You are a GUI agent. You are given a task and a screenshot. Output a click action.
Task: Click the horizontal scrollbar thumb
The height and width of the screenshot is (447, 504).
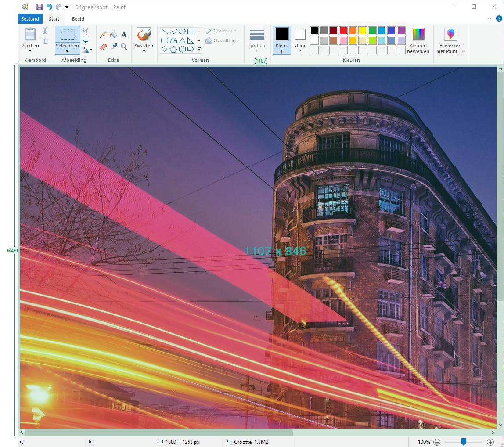(159, 432)
